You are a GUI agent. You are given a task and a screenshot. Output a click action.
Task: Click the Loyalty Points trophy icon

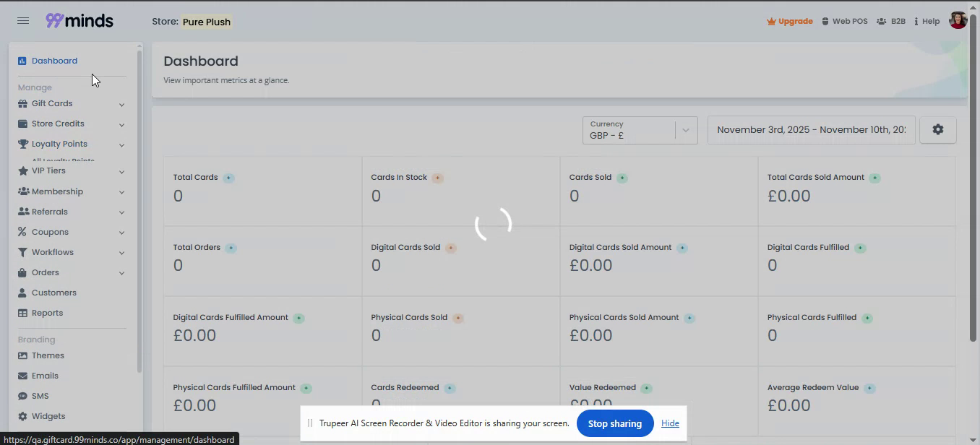22,144
